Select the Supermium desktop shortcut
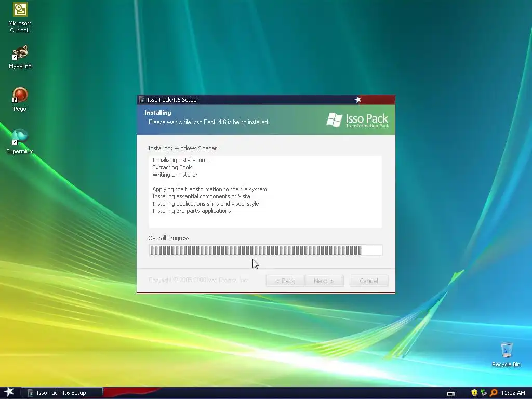532x399 pixels. point(20,141)
